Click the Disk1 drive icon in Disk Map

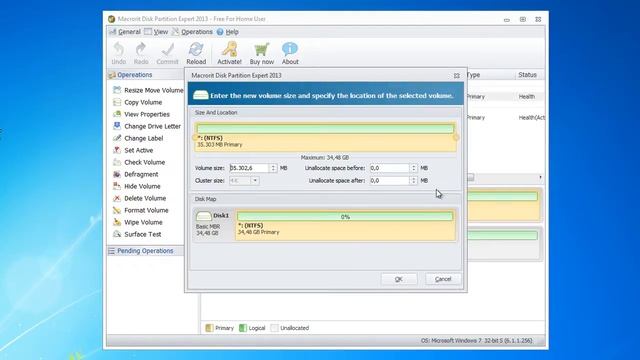(204, 216)
